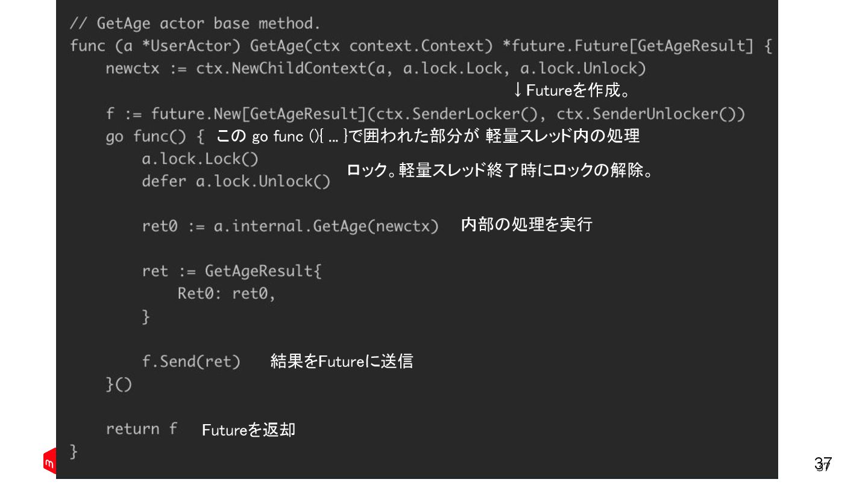Click the annotation starting with "ロック。"
Viewport: 868px width, 488px height.
(x=500, y=171)
